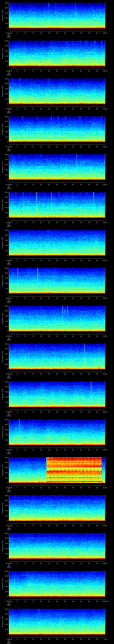Click the 16:52:00 start time label
The width and height of the screenshot is (114, 644).
[9, 336]
